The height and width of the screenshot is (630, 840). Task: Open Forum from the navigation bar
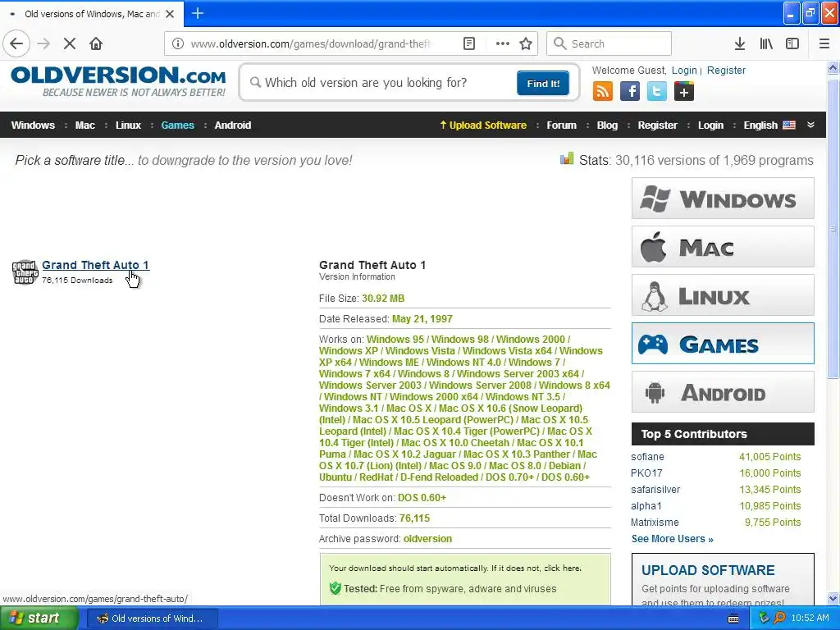[561, 125]
